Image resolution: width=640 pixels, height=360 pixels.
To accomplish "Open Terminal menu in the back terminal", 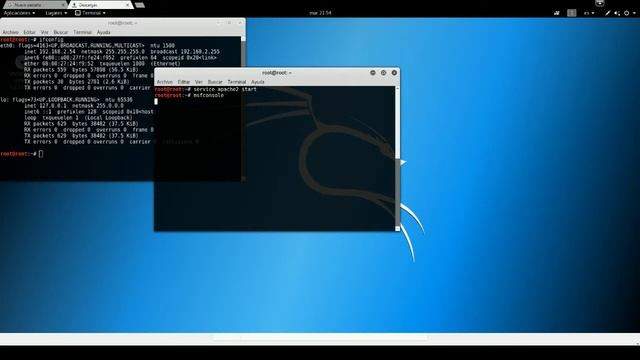I will (x=82, y=32).
